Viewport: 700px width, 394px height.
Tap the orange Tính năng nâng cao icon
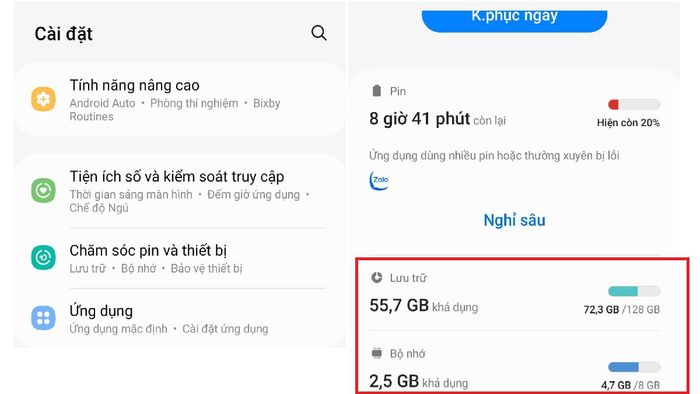coord(43,99)
